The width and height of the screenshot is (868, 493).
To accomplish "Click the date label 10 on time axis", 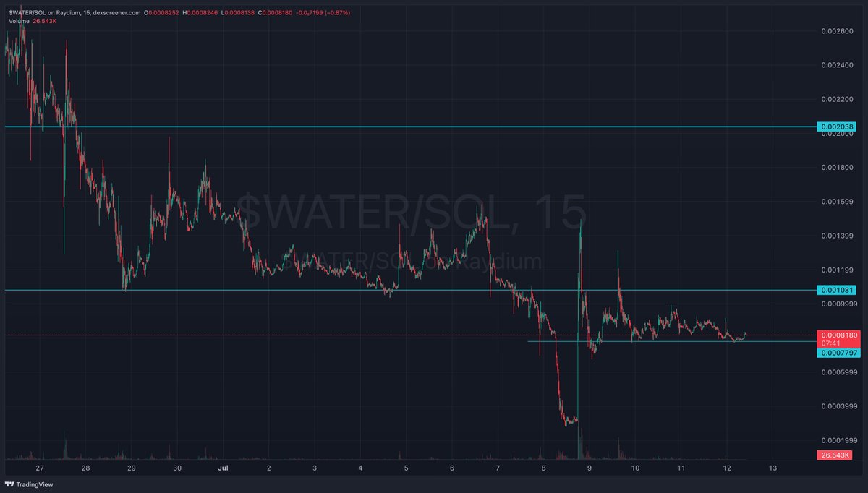I will point(635,468).
